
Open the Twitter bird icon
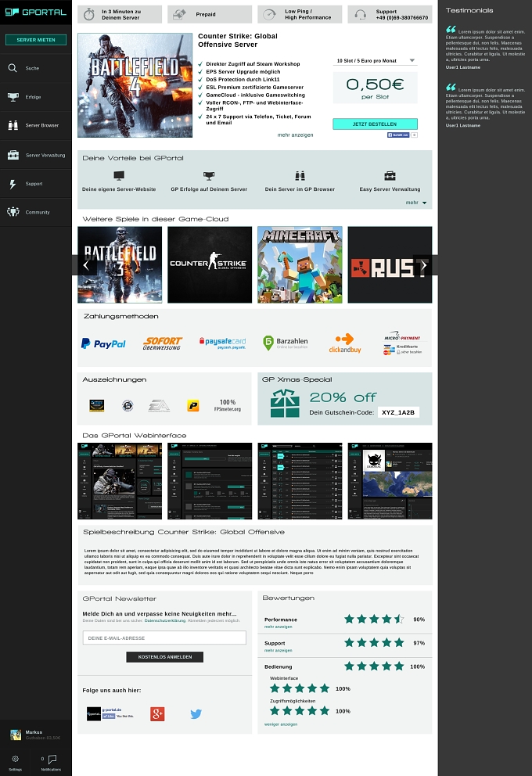click(196, 713)
